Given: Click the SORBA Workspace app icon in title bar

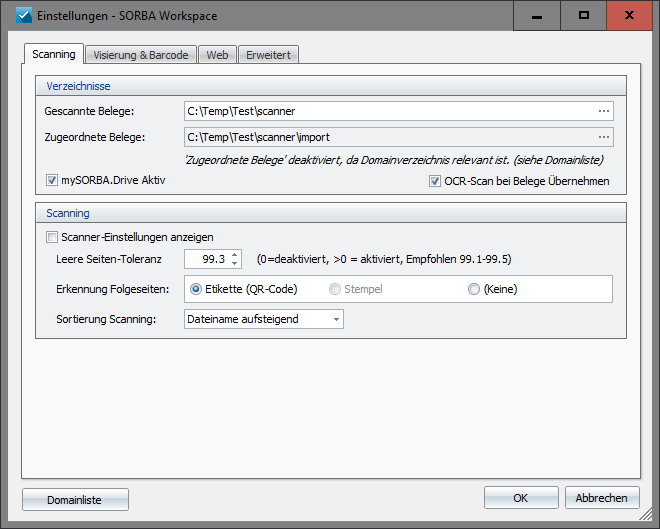Looking at the screenshot, I should tap(24, 16).
